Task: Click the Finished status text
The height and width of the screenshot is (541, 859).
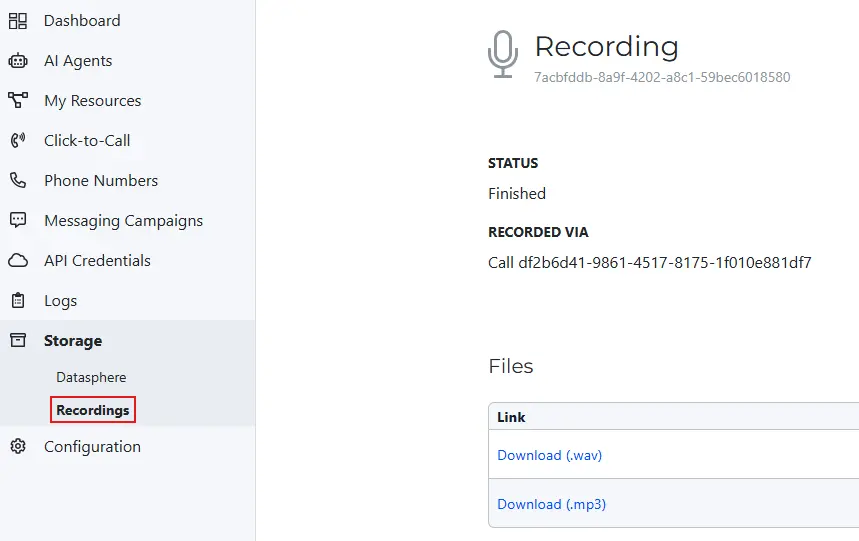Action: coord(517,193)
